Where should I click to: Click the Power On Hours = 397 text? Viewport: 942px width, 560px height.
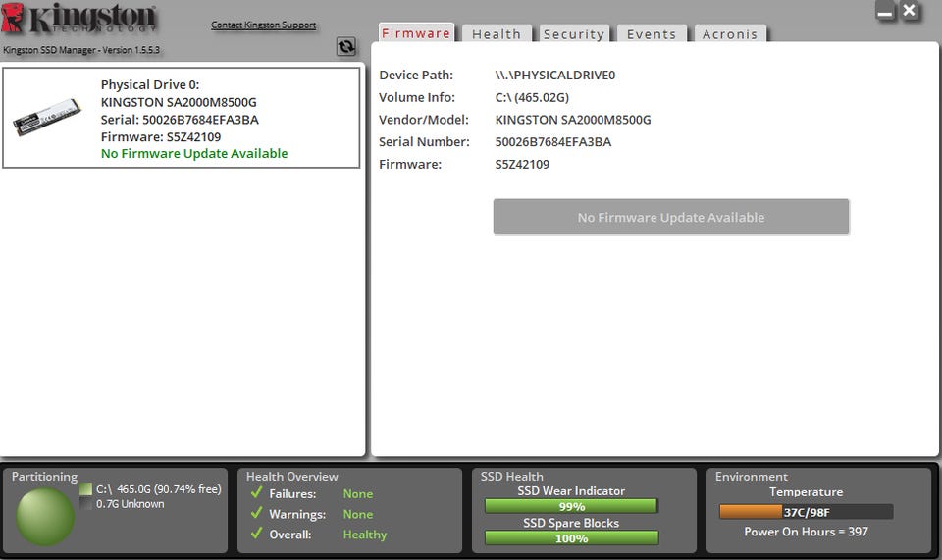[x=806, y=532]
